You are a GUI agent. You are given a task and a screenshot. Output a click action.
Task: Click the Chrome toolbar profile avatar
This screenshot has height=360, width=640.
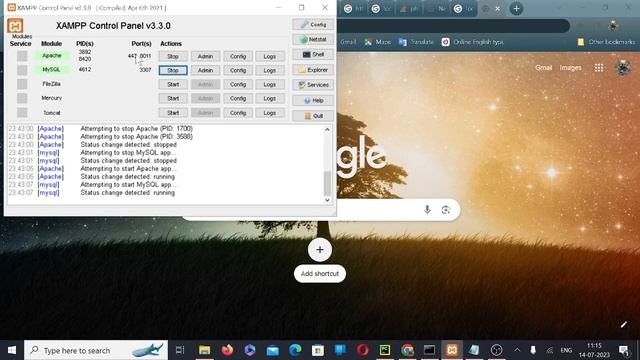(x=613, y=26)
